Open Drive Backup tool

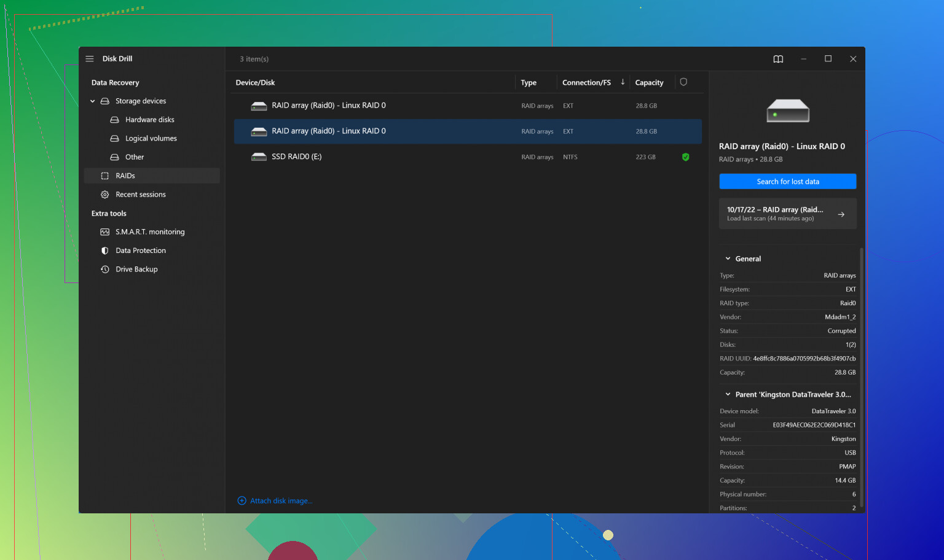[x=136, y=270]
